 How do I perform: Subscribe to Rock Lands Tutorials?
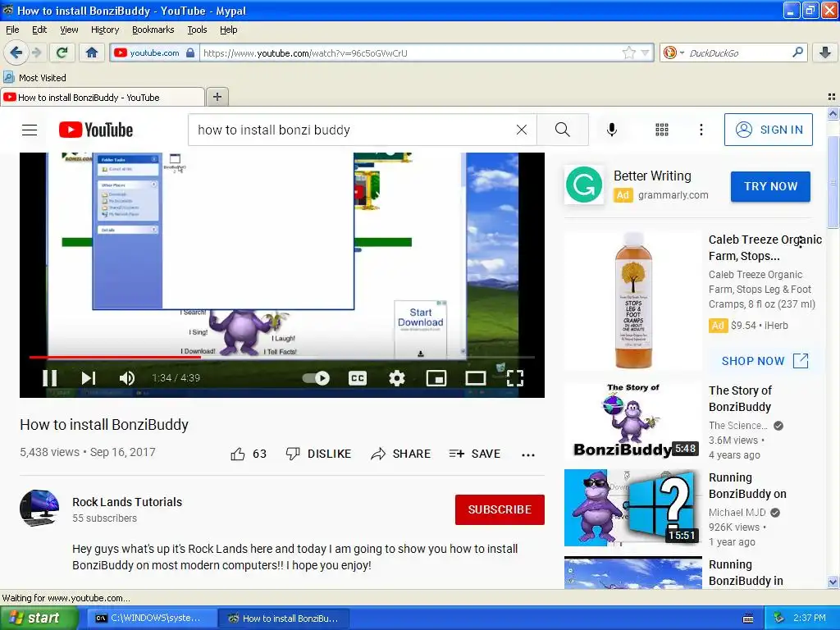tap(500, 509)
